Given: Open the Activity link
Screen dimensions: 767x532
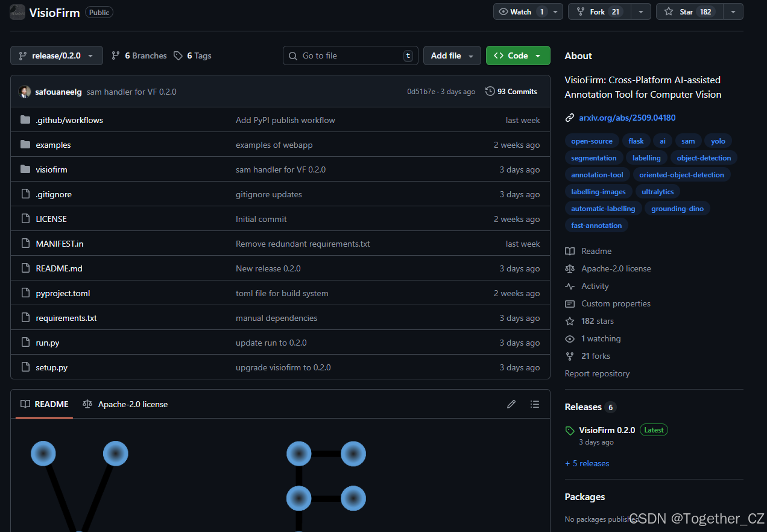Looking at the screenshot, I should tap(587, 286).
